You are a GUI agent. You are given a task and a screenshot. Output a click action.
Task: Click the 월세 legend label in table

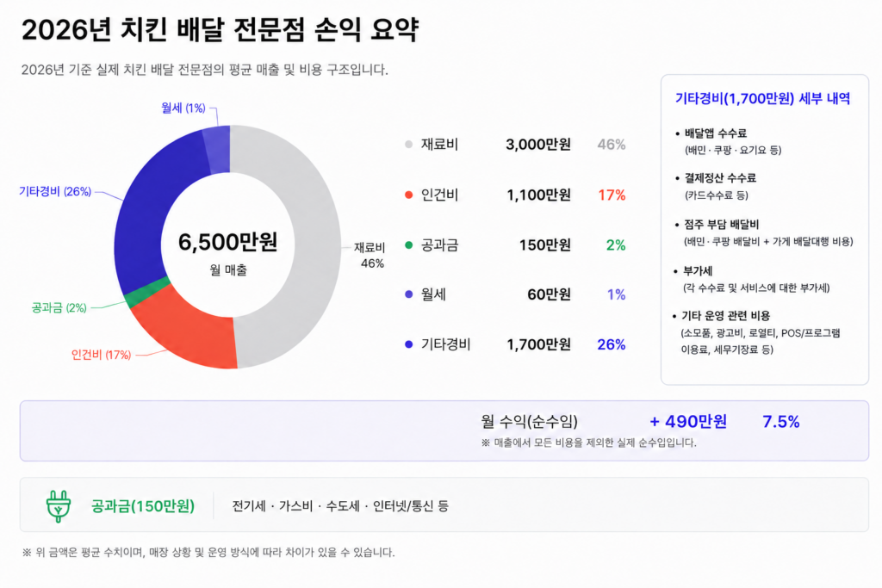coord(434,294)
